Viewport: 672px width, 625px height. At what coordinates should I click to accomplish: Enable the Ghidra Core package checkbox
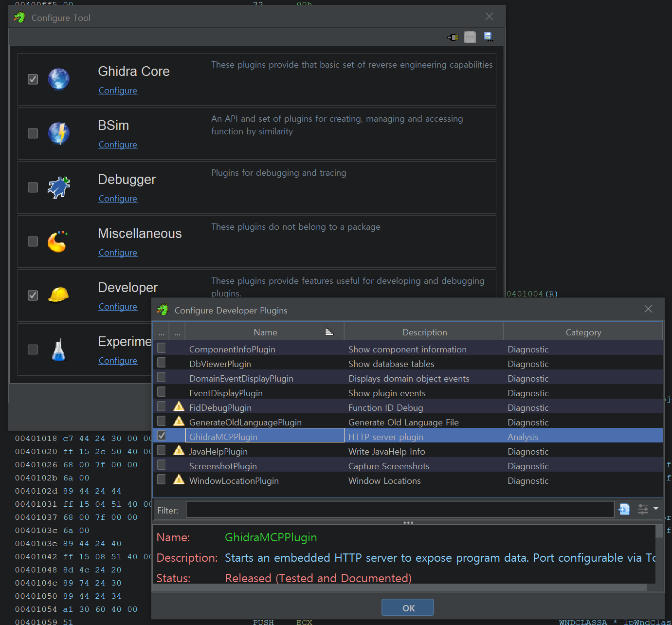33,79
